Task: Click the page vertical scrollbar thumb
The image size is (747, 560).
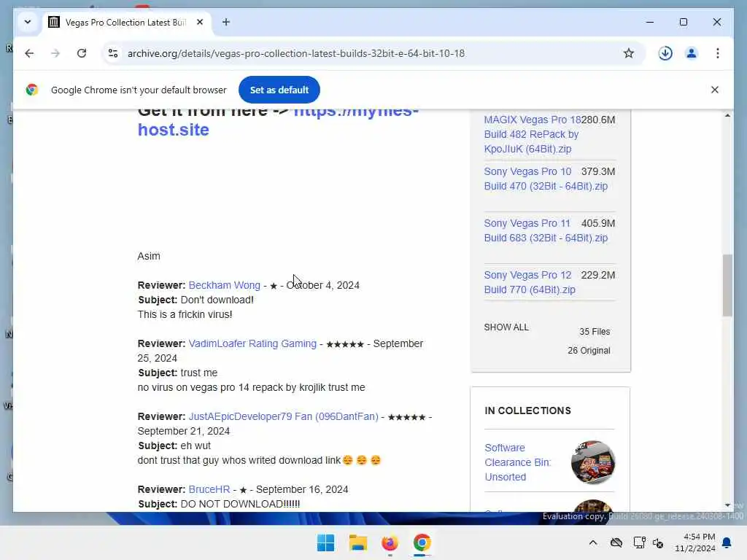Action: point(727,285)
